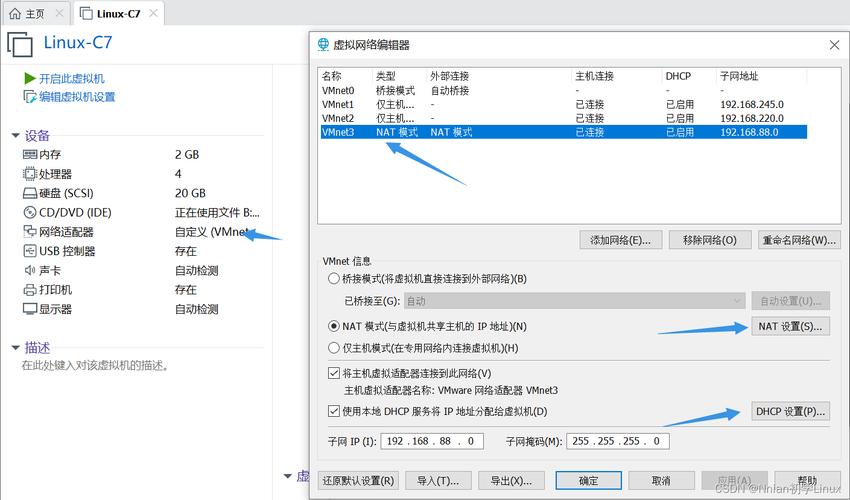Click the 处理器 processor icon
The image size is (850, 500).
point(30,174)
